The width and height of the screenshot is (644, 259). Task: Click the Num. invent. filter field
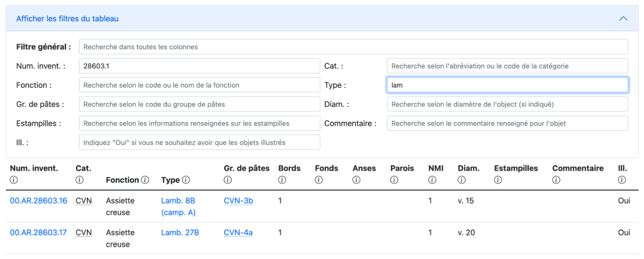pyautogui.click(x=199, y=66)
